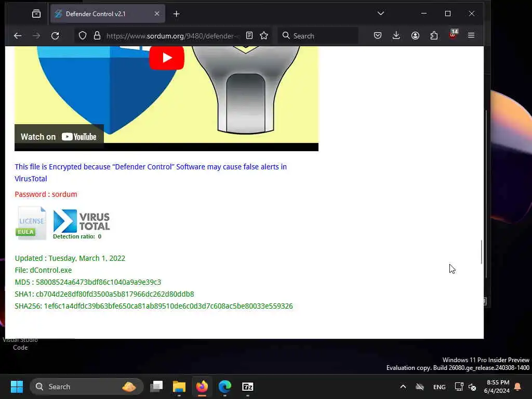The width and height of the screenshot is (532, 399).
Task: Save page to Pocket icon
Action: pos(378,36)
